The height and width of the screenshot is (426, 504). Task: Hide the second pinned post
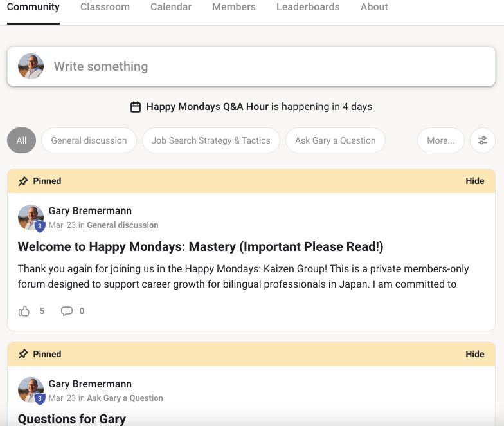pyautogui.click(x=474, y=354)
